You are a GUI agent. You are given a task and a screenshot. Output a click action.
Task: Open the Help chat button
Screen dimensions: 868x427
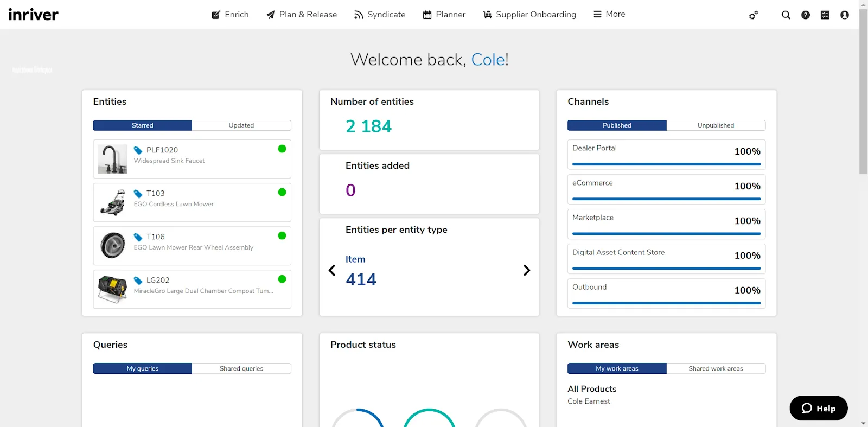pos(819,408)
